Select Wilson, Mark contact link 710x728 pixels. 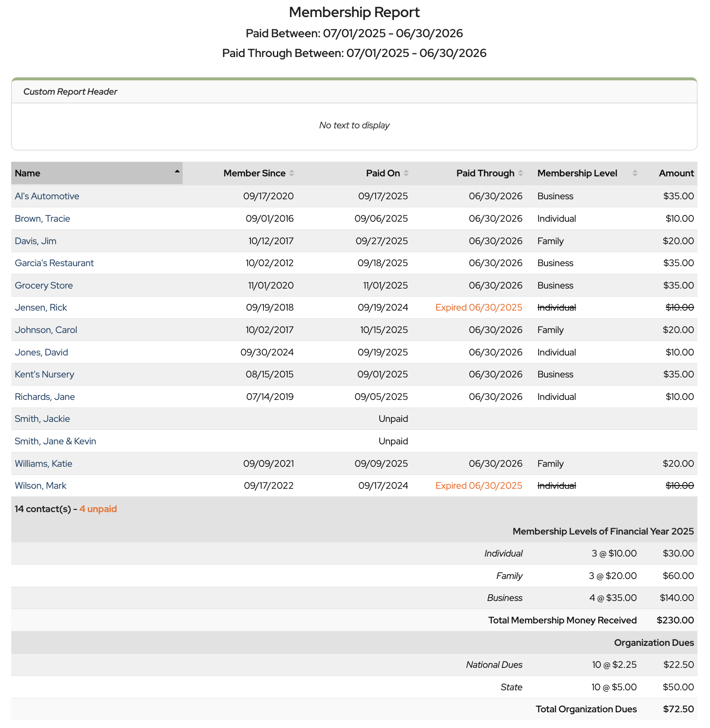click(x=40, y=486)
